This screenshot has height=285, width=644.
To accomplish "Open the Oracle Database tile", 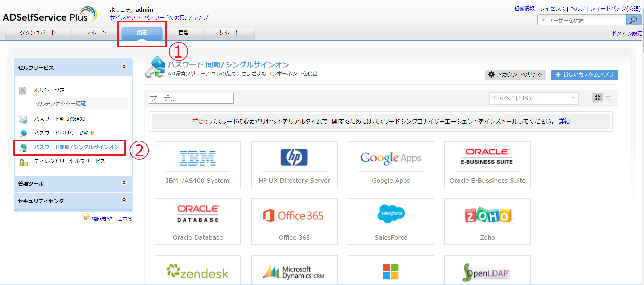I will [198, 222].
